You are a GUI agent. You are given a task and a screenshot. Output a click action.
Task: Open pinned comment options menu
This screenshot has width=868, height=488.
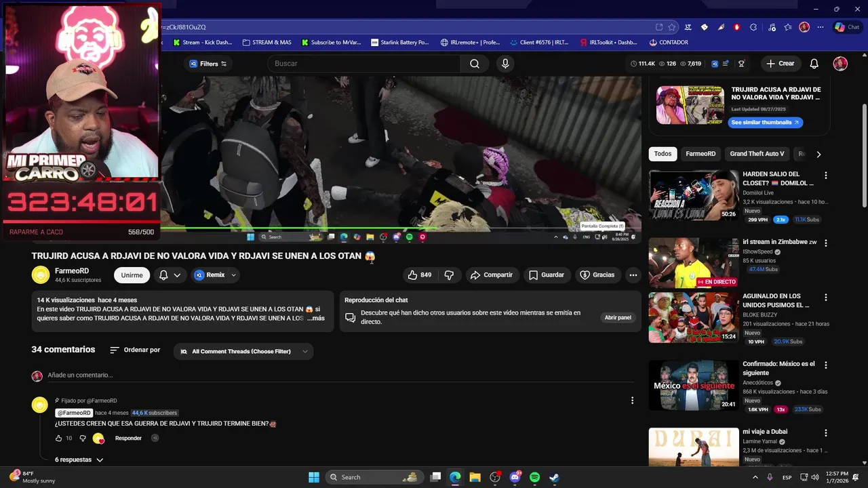point(632,401)
